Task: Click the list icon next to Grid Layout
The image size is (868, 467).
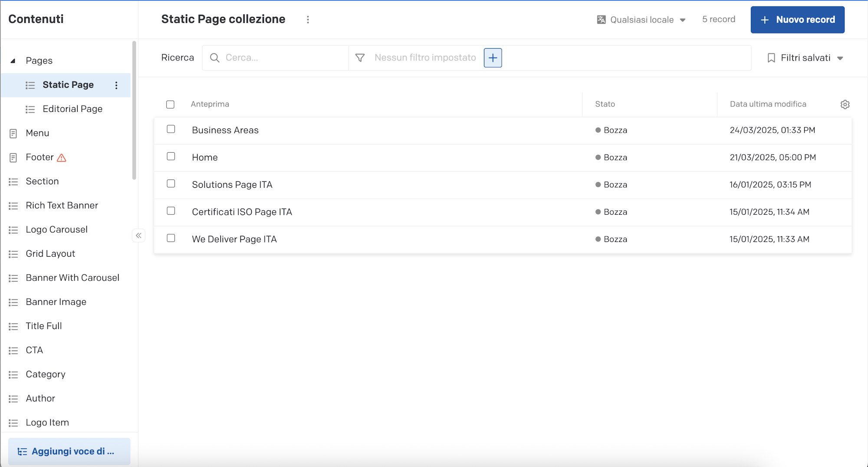Action: click(x=13, y=254)
